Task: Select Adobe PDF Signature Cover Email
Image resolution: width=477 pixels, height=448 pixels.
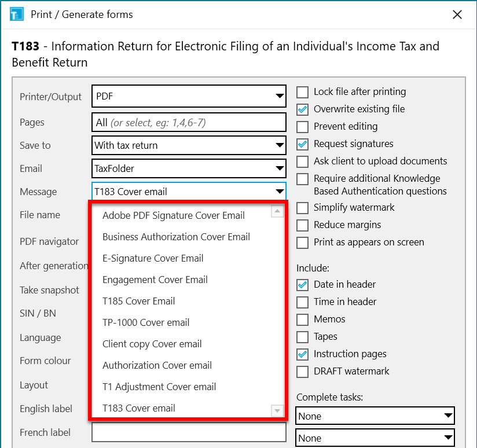Action: pos(174,215)
